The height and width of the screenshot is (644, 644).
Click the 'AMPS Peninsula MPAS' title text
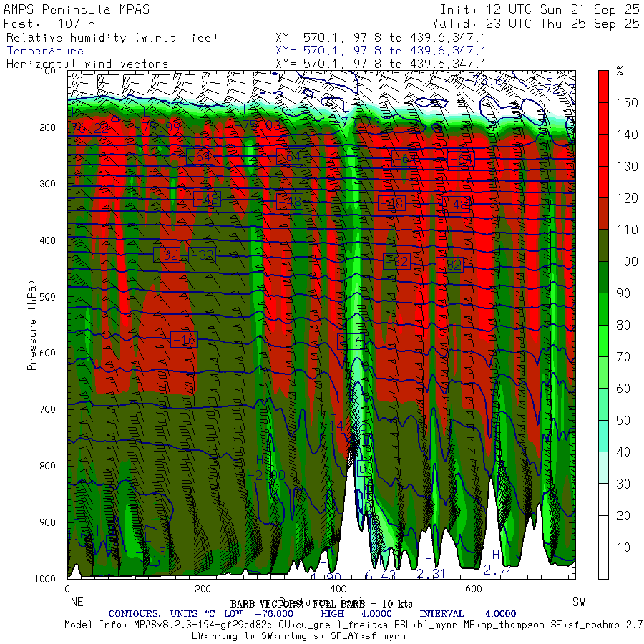pyautogui.click(x=67, y=9)
